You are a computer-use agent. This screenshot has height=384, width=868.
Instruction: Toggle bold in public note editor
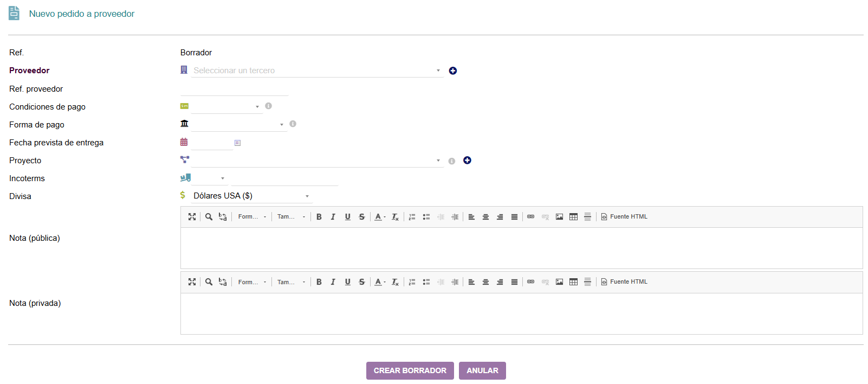click(x=319, y=217)
